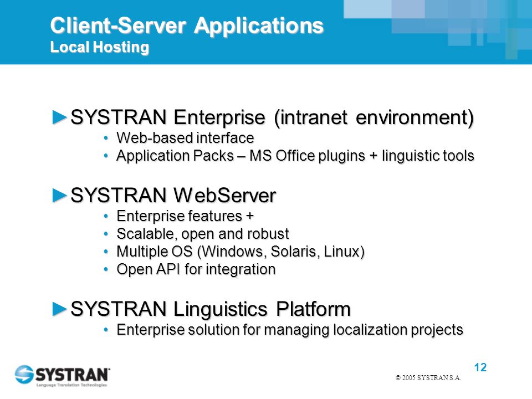532x399 pixels.
Task: Select the 'SYSTRAN Linguistics Platform' heading
Action: pos(211,309)
